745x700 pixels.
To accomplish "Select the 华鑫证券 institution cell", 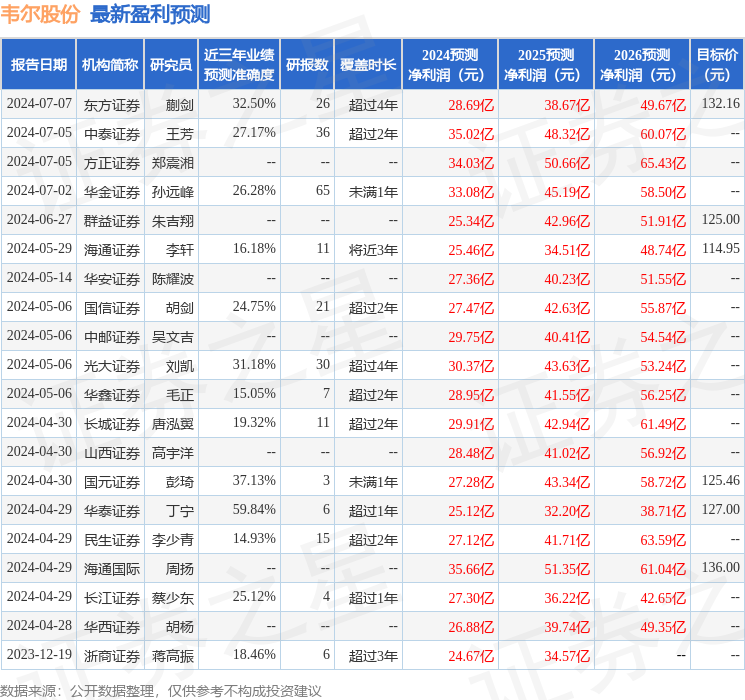I will click(x=112, y=395).
